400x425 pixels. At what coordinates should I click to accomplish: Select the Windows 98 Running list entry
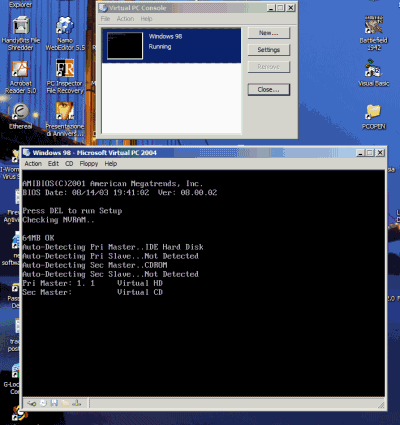pyautogui.click(x=171, y=46)
